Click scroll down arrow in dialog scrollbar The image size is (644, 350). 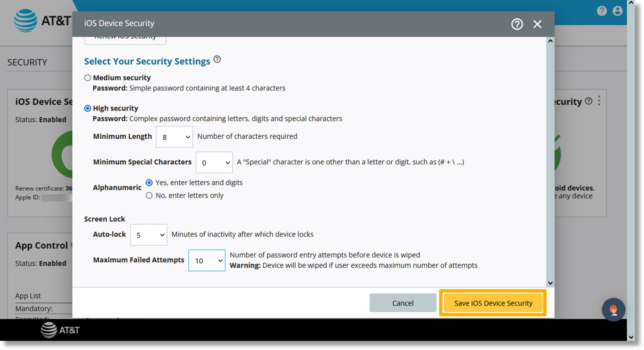pyautogui.click(x=550, y=283)
